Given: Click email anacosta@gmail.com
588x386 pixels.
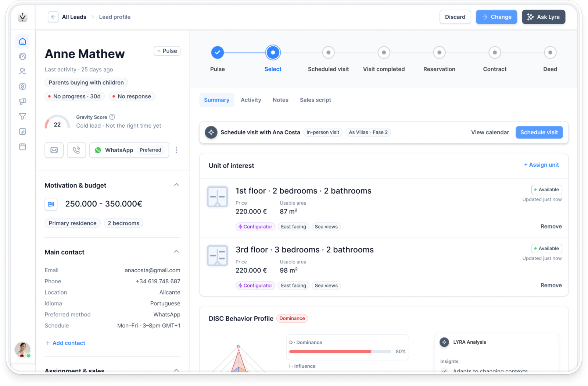Looking at the screenshot, I should pos(153,270).
